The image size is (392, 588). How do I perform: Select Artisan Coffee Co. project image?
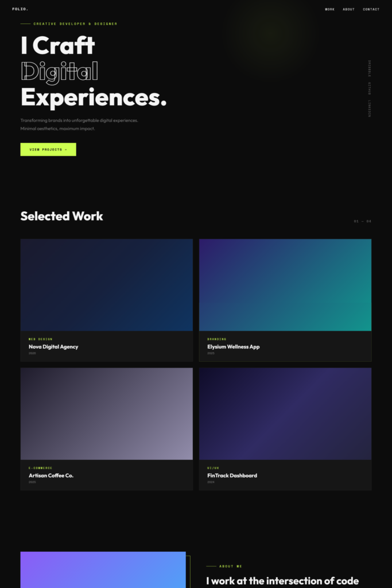pos(106,413)
